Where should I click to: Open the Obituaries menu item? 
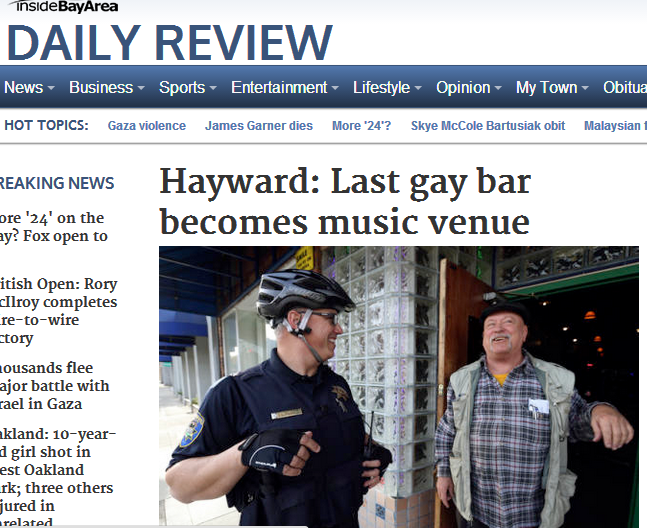pyautogui.click(x=625, y=87)
